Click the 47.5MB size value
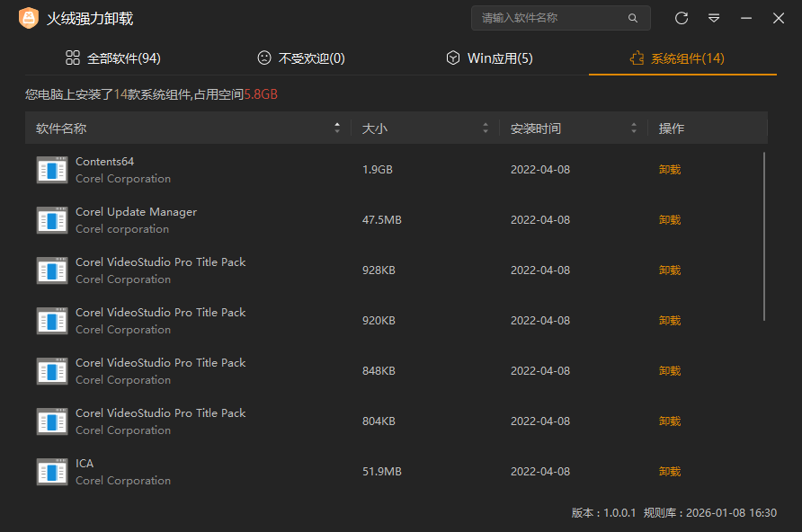This screenshot has width=802, height=532. [382, 220]
